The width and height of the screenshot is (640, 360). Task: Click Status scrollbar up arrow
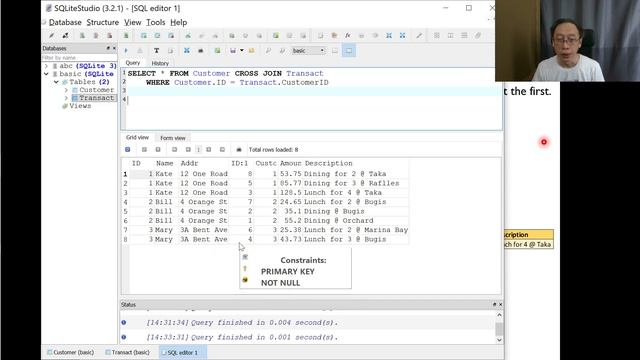(x=499, y=315)
